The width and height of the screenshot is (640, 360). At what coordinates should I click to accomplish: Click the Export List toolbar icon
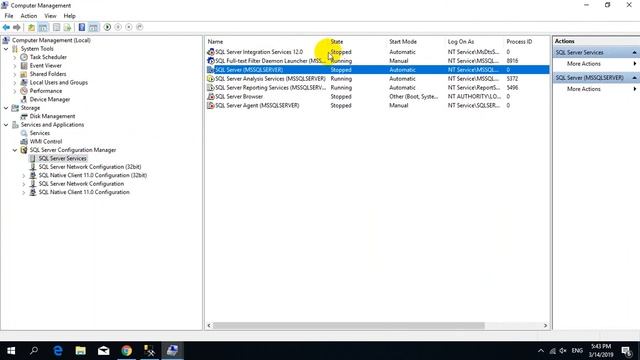pyautogui.click(x=67, y=27)
